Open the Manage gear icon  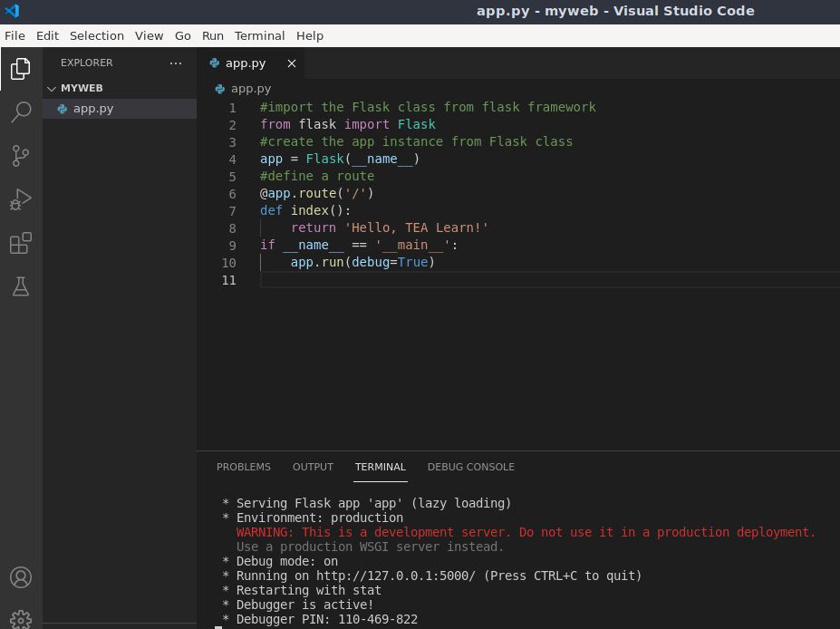pos(20,619)
